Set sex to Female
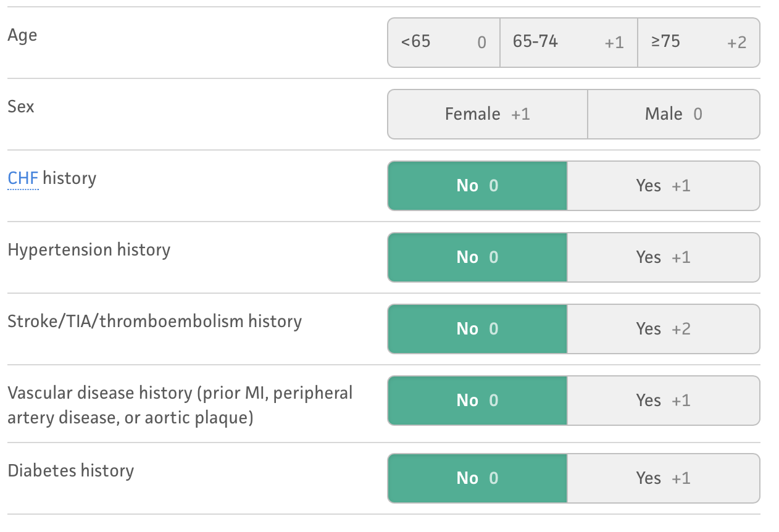This screenshot has width=779, height=532. pos(487,114)
